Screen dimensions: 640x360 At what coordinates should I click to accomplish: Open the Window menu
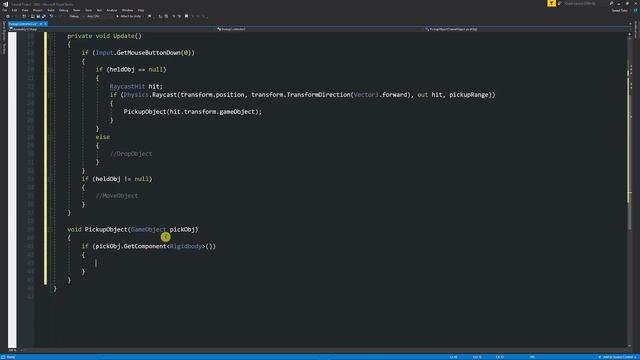tap(127, 10)
